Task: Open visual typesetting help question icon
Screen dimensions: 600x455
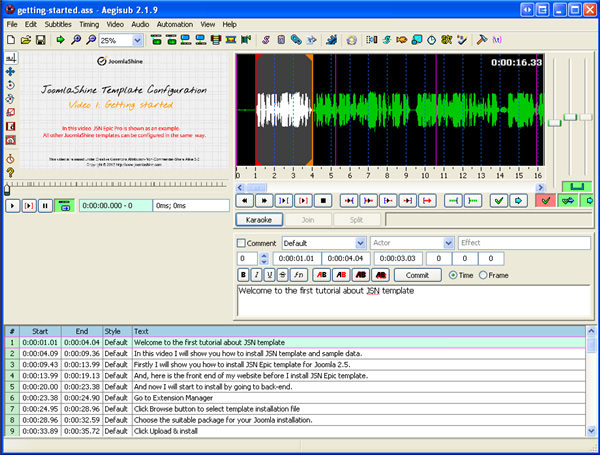Action: 11,173
